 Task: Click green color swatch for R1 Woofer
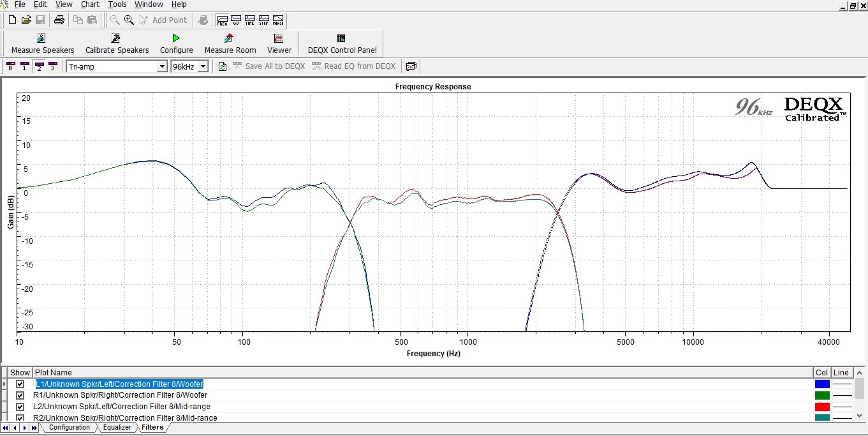click(822, 396)
